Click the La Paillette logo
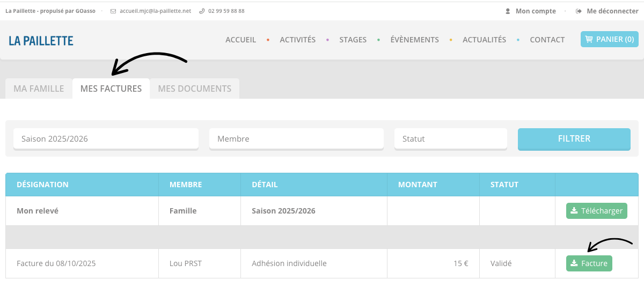 coord(41,41)
